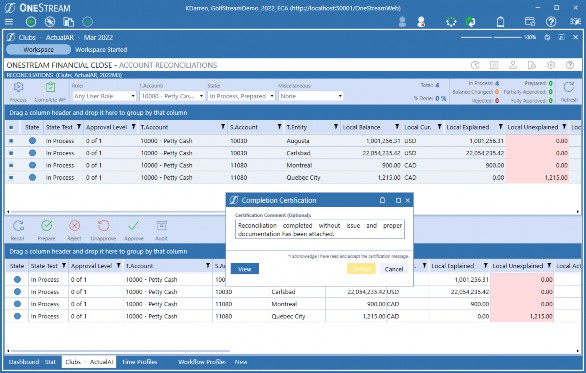Open filter for Local Balance column in upper grid
The width and height of the screenshot is (586, 373).
397,127
